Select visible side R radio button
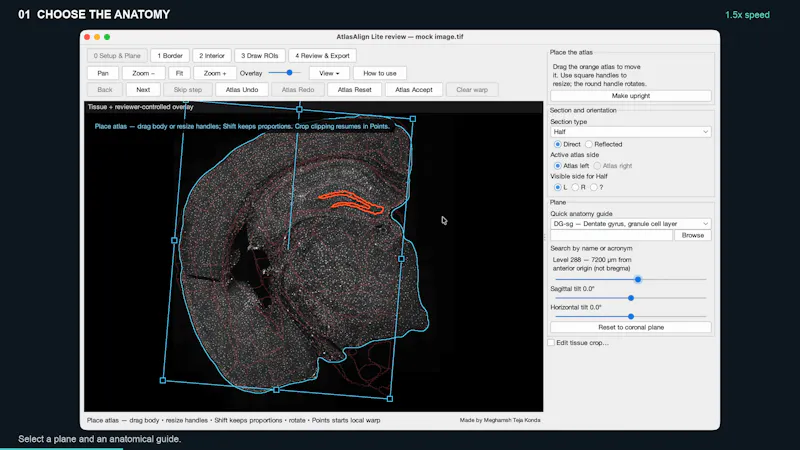This screenshot has width=800, height=450. click(x=575, y=187)
